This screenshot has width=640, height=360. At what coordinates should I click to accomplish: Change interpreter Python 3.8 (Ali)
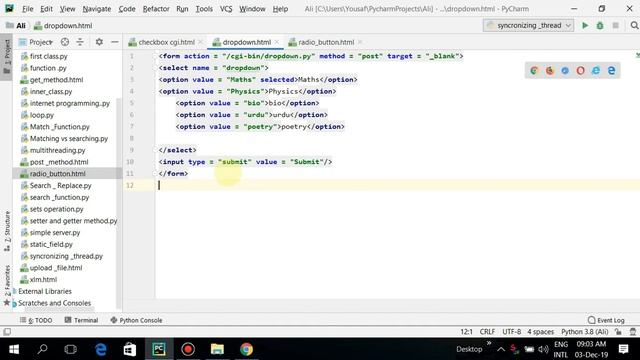[584, 332]
